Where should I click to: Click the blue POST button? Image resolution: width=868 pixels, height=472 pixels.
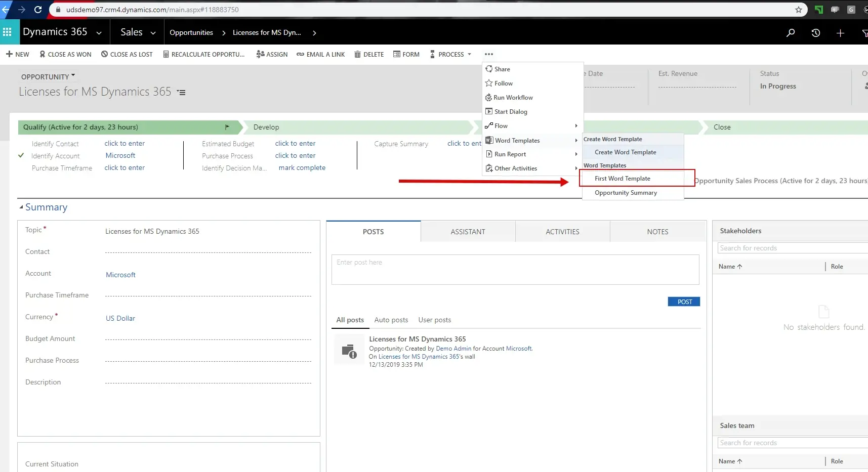[x=684, y=302]
